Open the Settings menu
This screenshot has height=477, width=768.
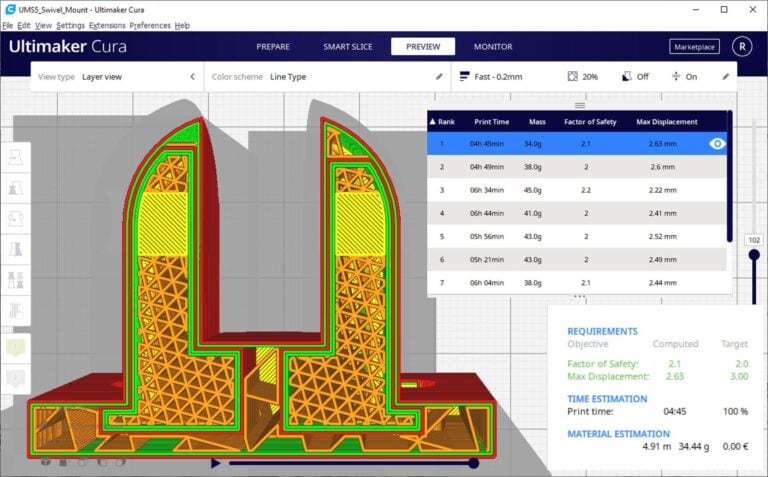[x=70, y=25]
